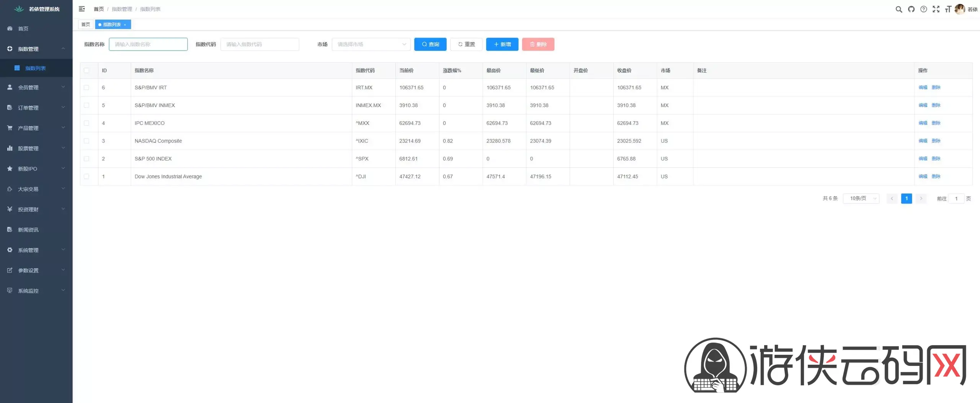The width and height of the screenshot is (980, 403).
Task: Switch to the 首页 tab
Action: tap(86, 24)
